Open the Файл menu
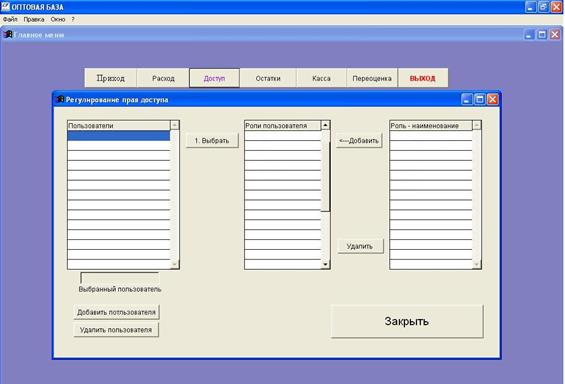 coord(10,19)
